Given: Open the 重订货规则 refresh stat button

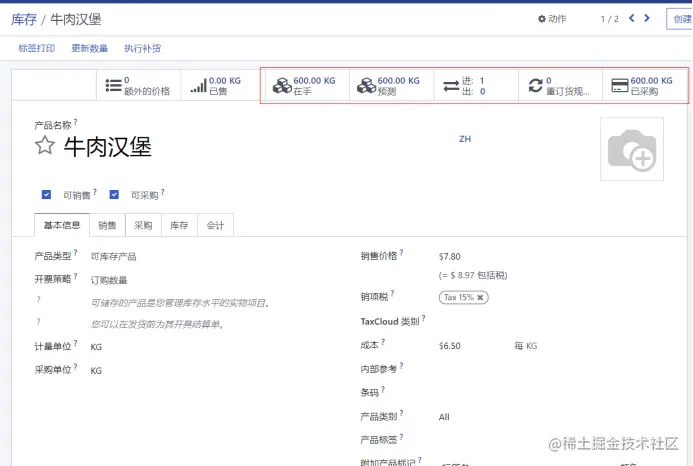Looking at the screenshot, I should (x=558, y=85).
